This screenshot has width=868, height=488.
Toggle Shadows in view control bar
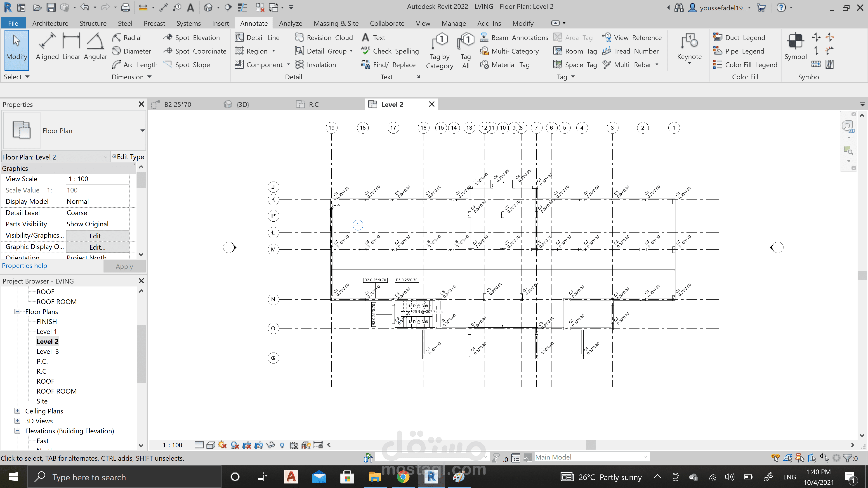click(x=235, y=445)
